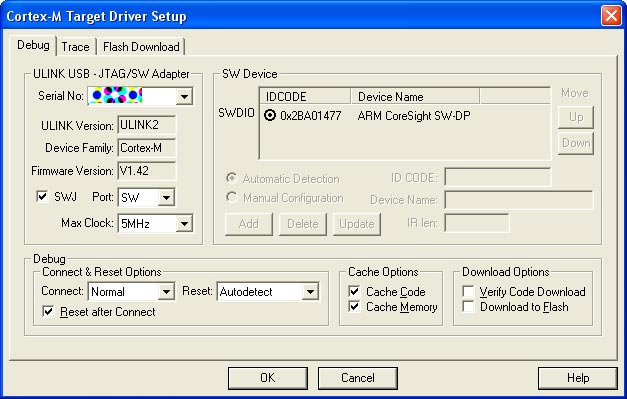
Task: Select Automatic Detection radio button
Action: [x=232, y=178]
